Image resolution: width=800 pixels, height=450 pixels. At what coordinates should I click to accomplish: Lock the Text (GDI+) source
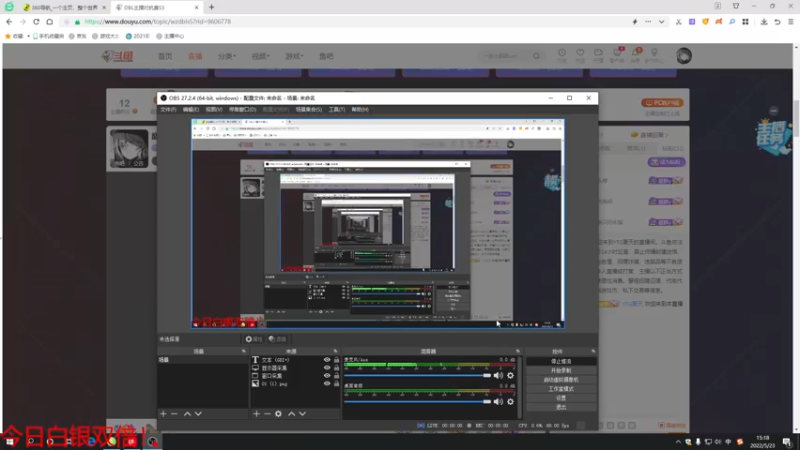point(336,360)
